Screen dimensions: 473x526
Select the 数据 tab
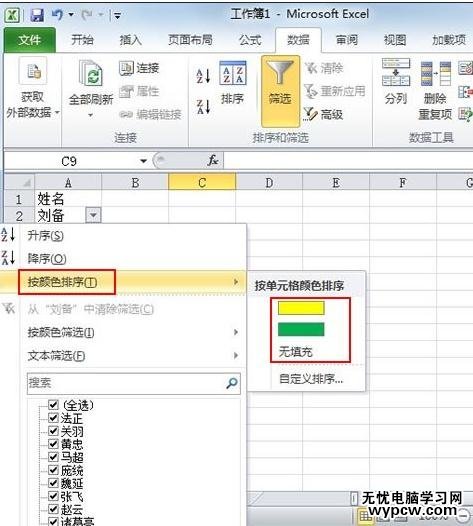(x=298, y=40)
